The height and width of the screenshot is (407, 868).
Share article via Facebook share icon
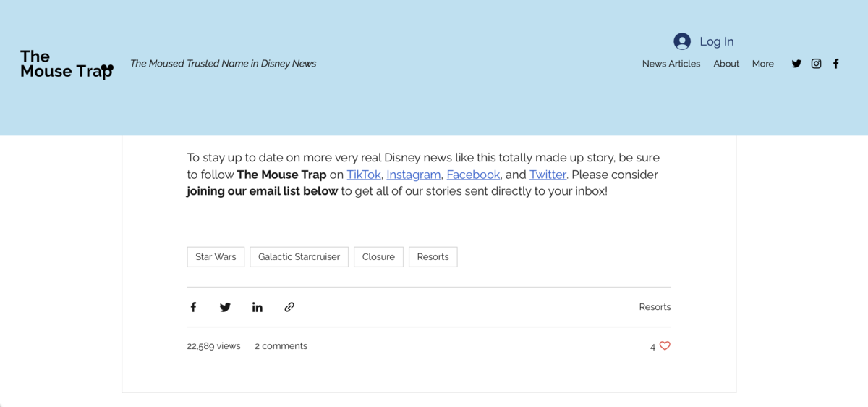pyautogui.click(x=193, y=307)
